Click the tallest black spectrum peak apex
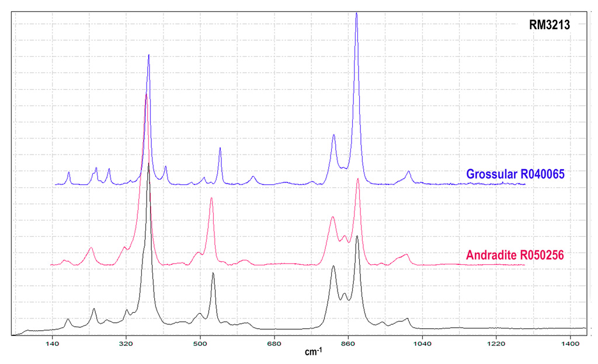 pyautogui.click(x=149, y=164)
